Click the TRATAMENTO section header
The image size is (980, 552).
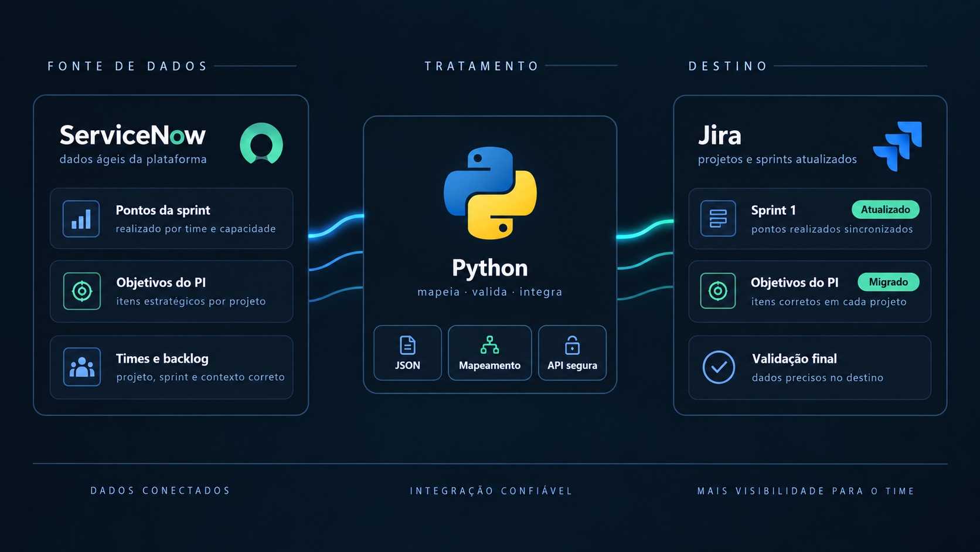tap(482, 66)
